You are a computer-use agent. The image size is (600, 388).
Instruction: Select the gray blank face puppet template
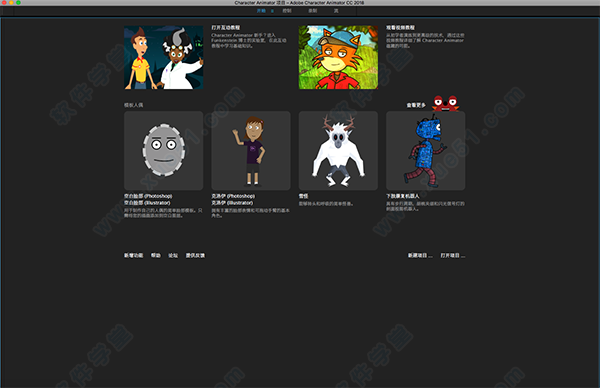point(163,150)
